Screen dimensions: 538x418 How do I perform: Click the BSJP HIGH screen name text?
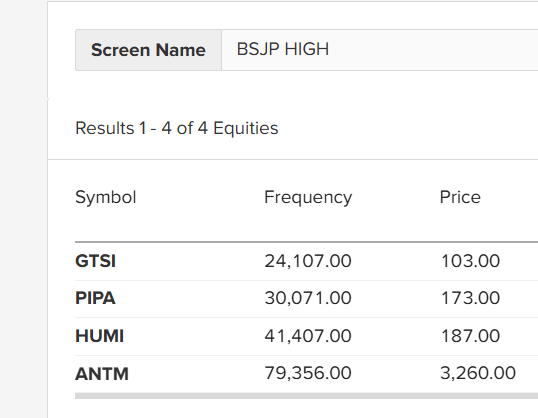pyautogui.click(x=283, y=49)
